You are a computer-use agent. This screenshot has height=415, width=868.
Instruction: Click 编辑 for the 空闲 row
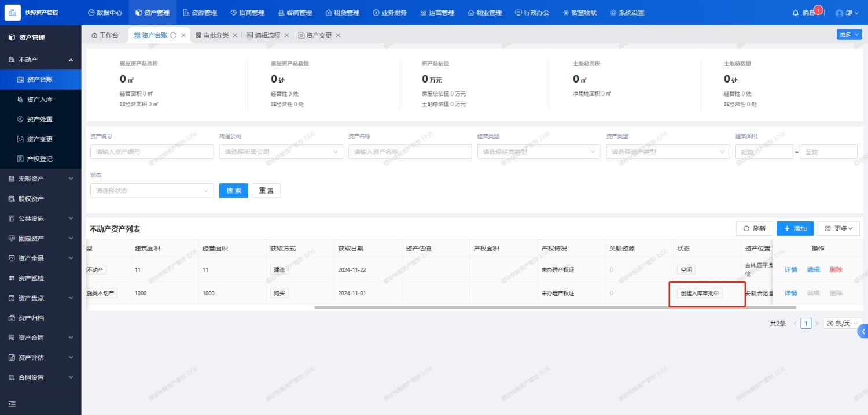[x=813, y=269]
